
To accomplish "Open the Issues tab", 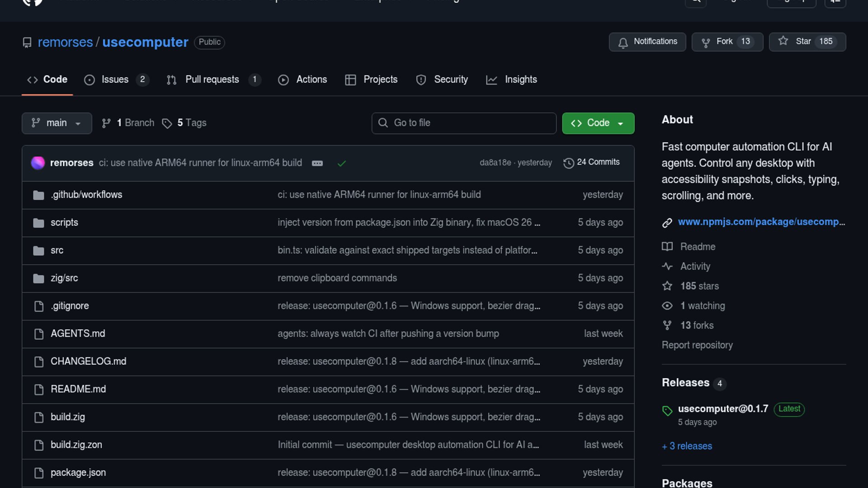I will [x=115, y=80].
